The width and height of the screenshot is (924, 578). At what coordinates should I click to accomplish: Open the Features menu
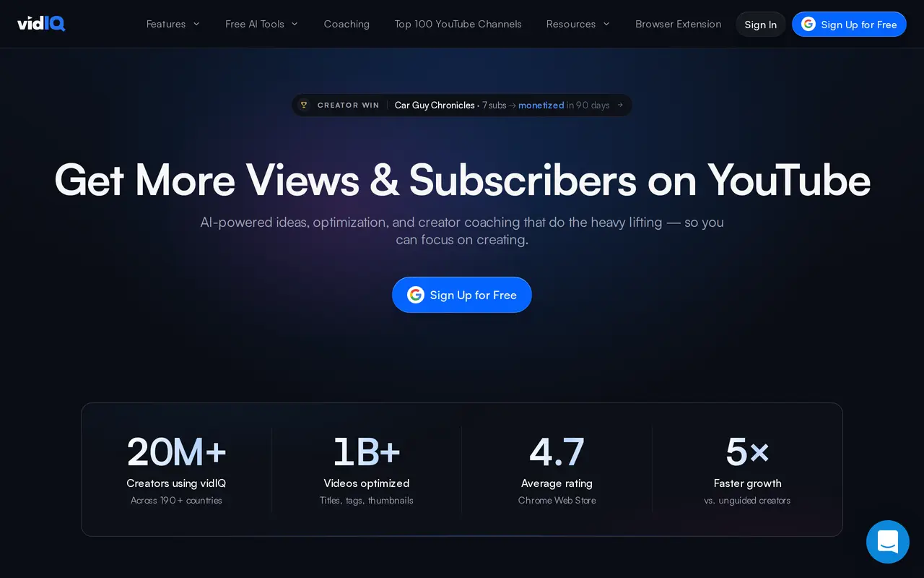173,24
